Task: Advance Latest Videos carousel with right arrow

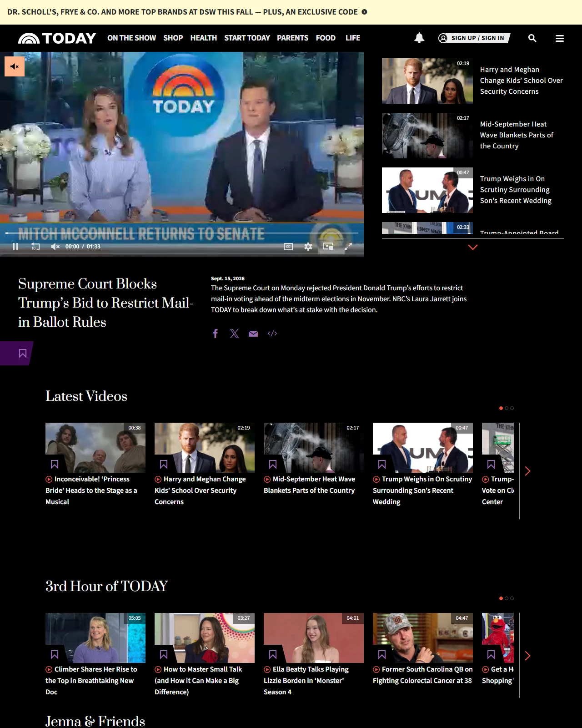Action: point(527,471)
